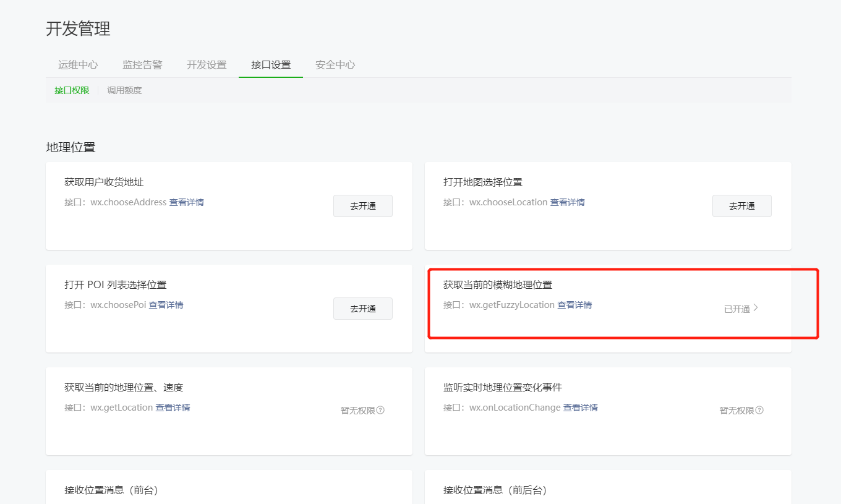
Task: Click the 监听实时地理位置变化事件 title
Action: pyautogui.click(x=503, y=387)
